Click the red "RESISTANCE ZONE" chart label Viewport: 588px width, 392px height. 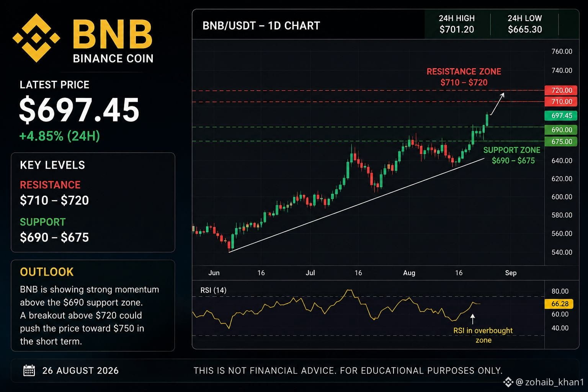tap(464, 72)
